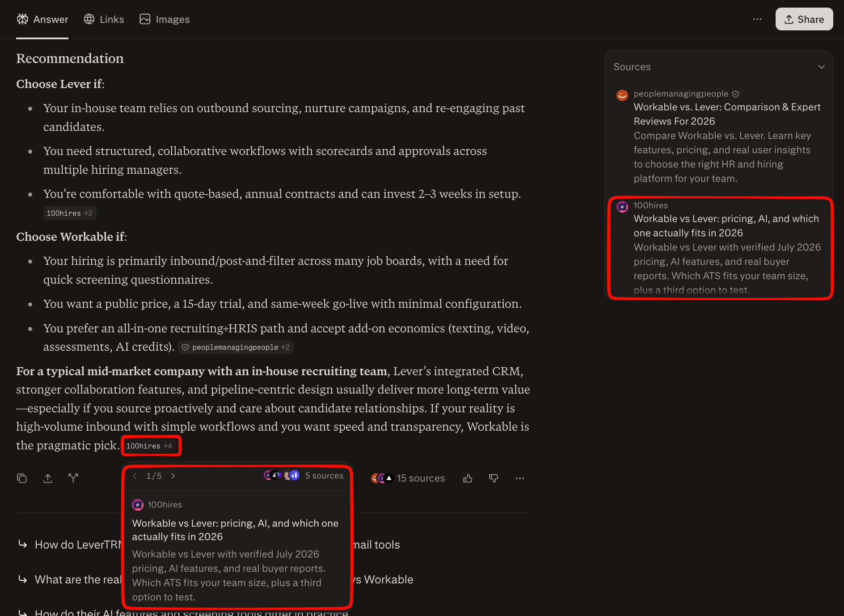Switch to the Links tab
844x616 pixels.
pos(104,19)
